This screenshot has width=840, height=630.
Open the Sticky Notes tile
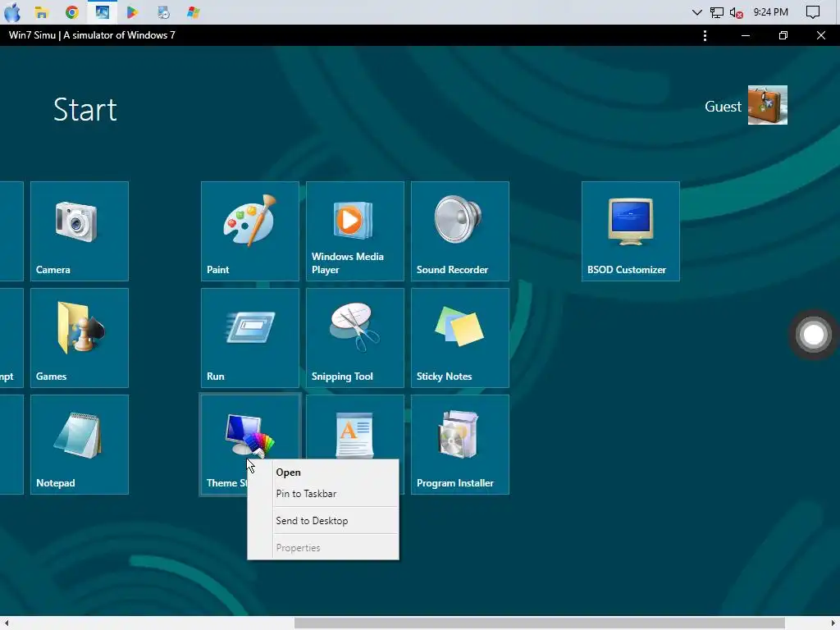[x=459, y=337]
